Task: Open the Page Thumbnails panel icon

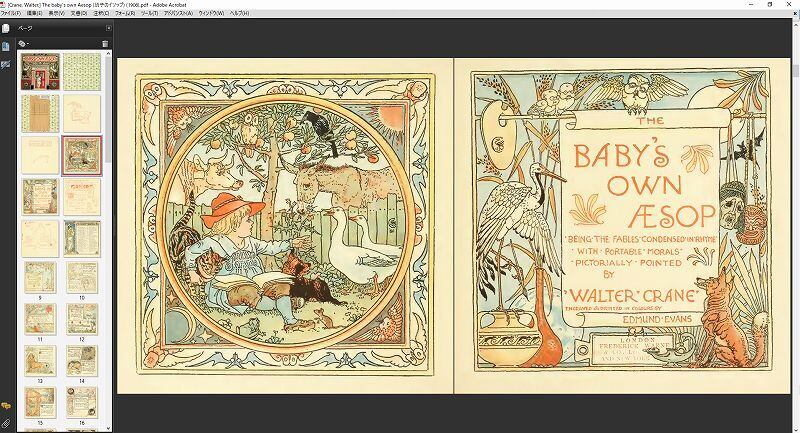Action: click(5, 28)
